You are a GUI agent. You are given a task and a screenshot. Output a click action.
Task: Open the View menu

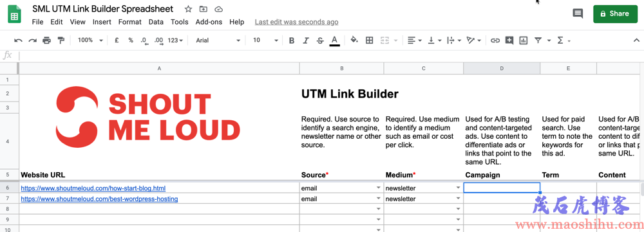(x=78, y=22)
